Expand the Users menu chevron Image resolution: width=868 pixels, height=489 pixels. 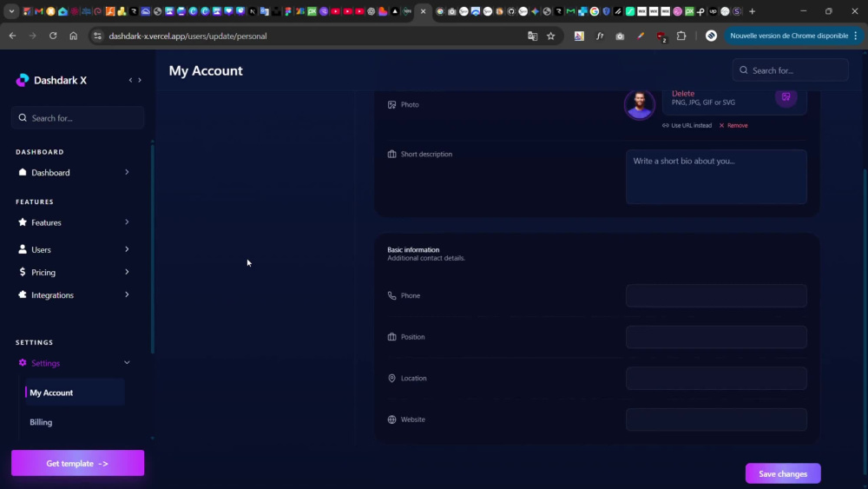pos(127,249)
